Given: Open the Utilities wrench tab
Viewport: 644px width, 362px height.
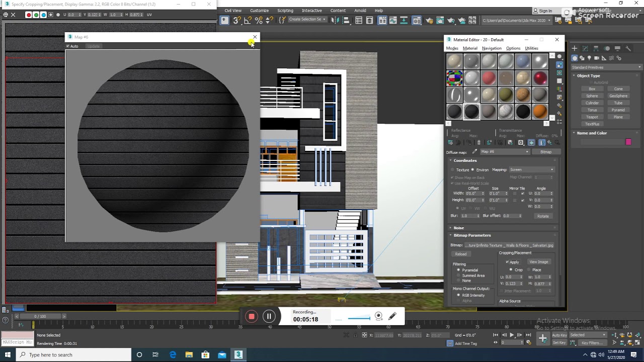Looking at the screenshot, I should tap(628, 48).
